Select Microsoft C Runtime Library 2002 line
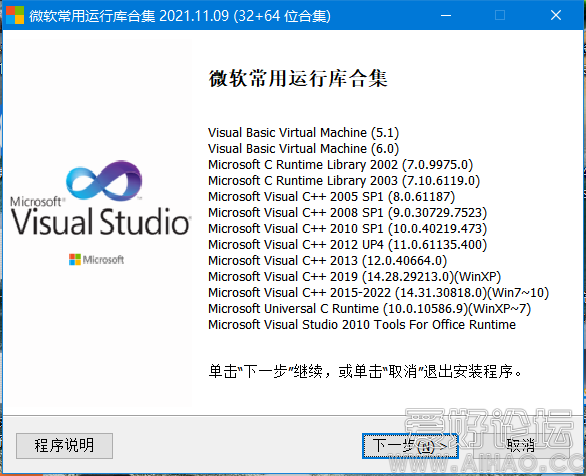This screenshot has width=586, height=476. pyautogui.click(x=340, y=165)
